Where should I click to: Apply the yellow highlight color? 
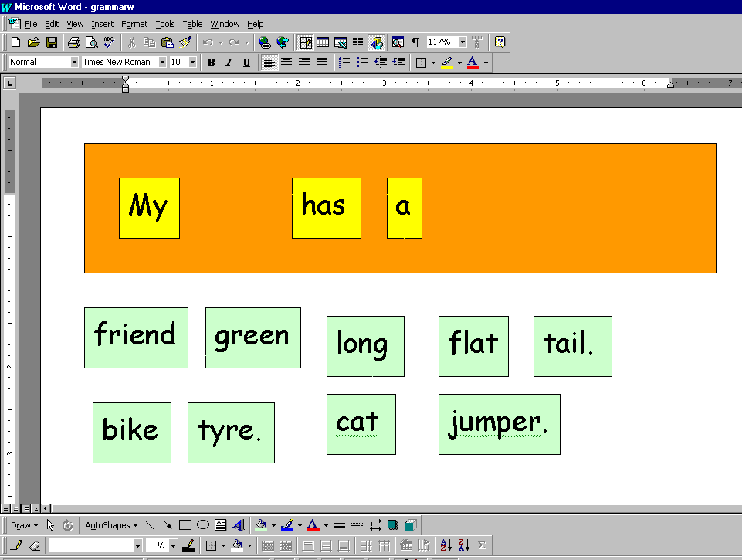[446, 62]
